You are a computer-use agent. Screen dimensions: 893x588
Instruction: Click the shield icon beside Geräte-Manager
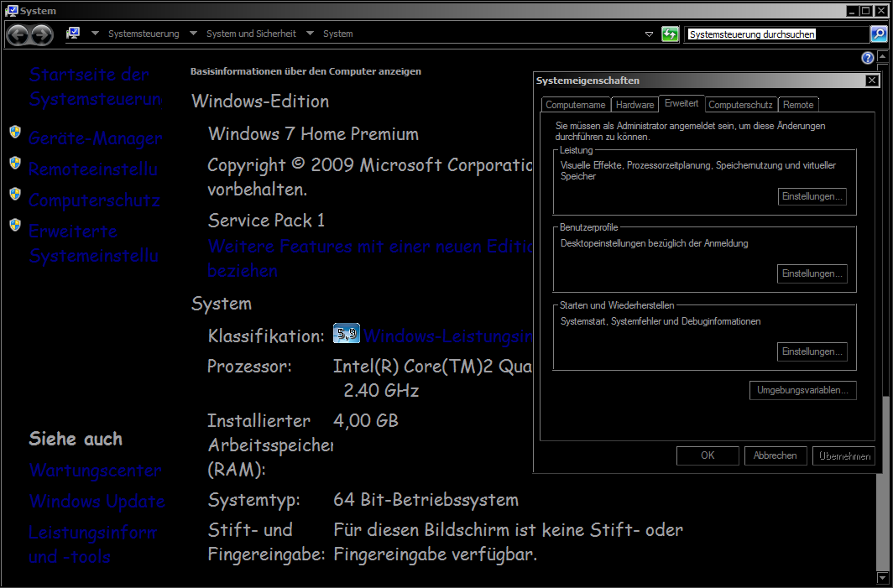click(14, 133)
